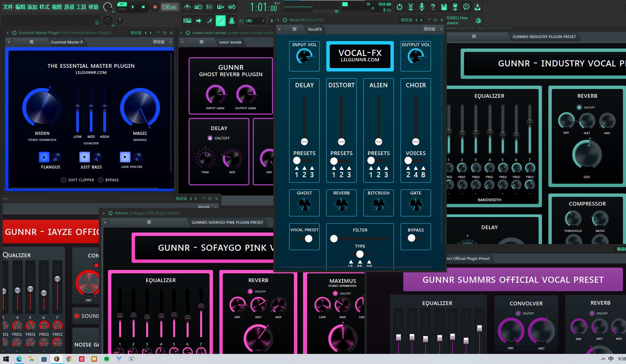Image resolution: width=626 pixels, height=364 pixels.
Task: Open gear settings in Vocal-FX title bar
Action: click(285, 20)
